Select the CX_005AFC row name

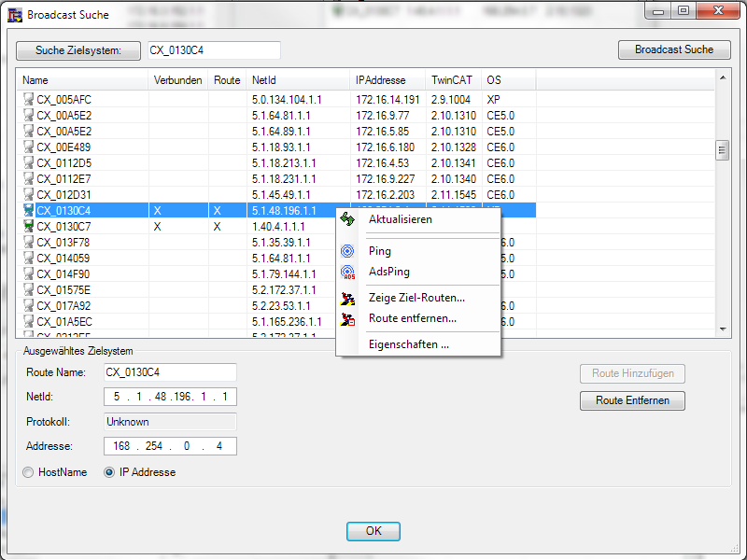click(x=63, y=100)
